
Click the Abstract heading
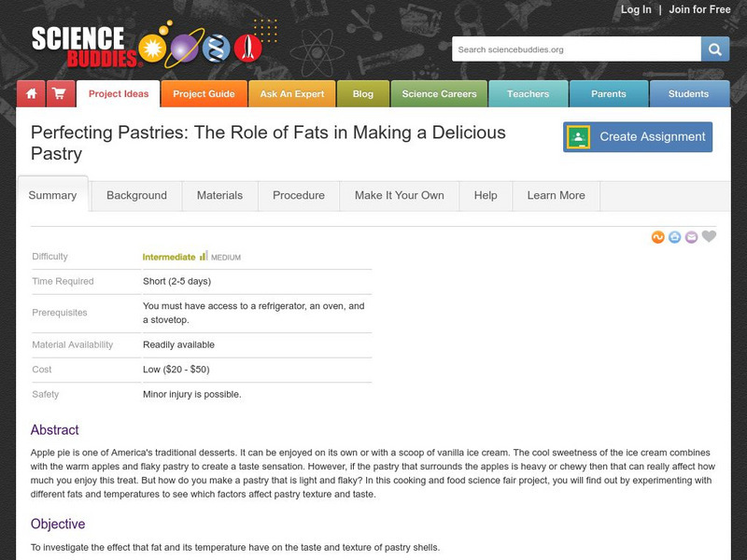click(55, 430)
